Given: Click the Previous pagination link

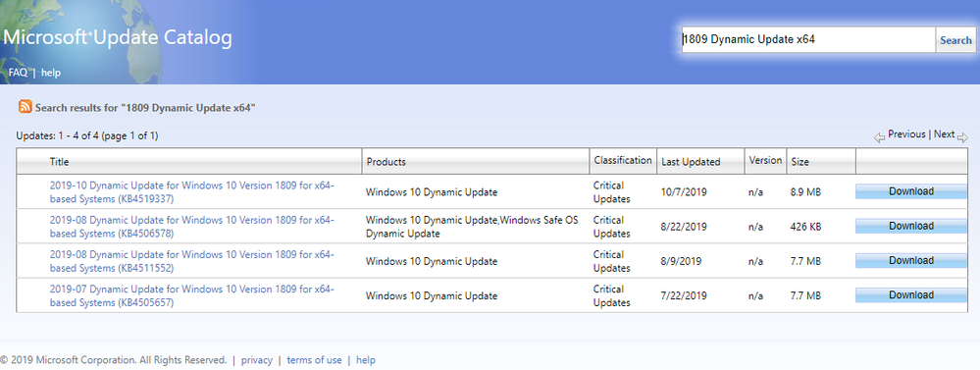Looking at the screenshot, I should (x=906, y=133).
